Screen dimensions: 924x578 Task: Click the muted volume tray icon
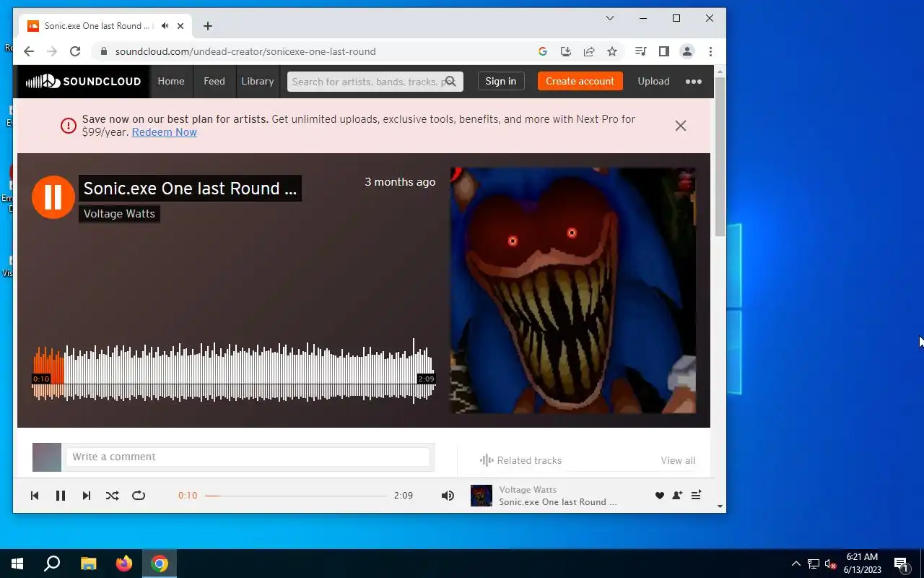[x=830, y=564]
